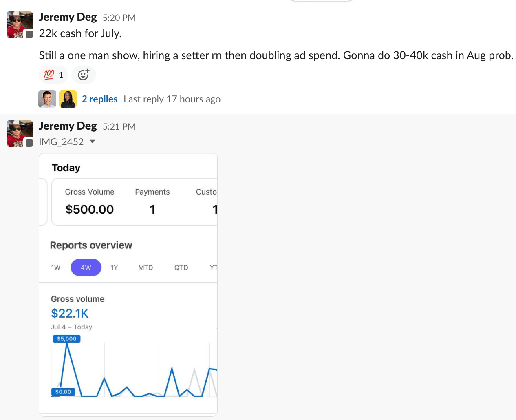Image resolution: width=516 pixels, height=420 pixels.
Task: Click the first thread replier's avatar
Action: [47, 99]
